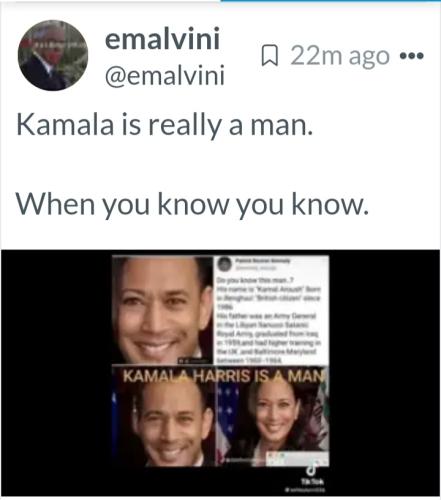Open the three-dot post options menu
441x500 pixels.
(412, 55)
